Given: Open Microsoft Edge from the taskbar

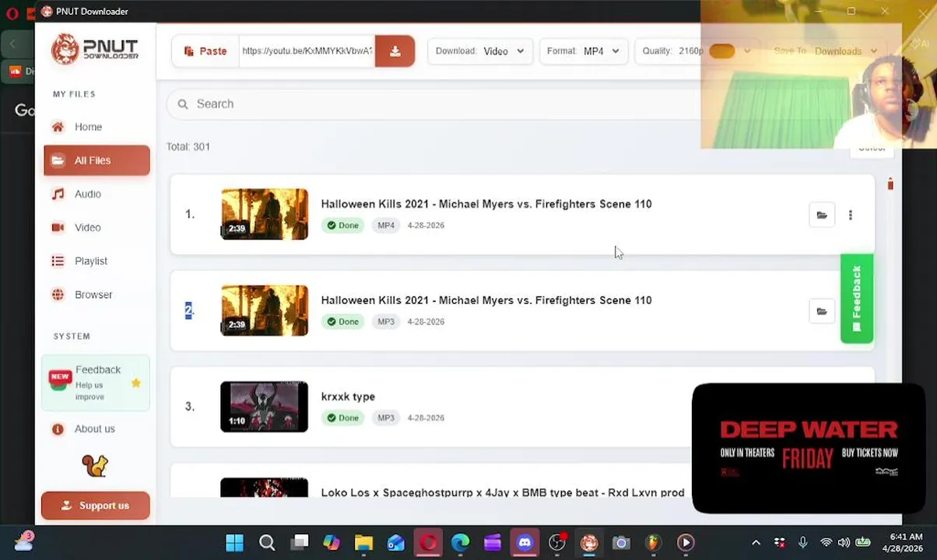Looking at the screenshot, I should click(461, 542).
